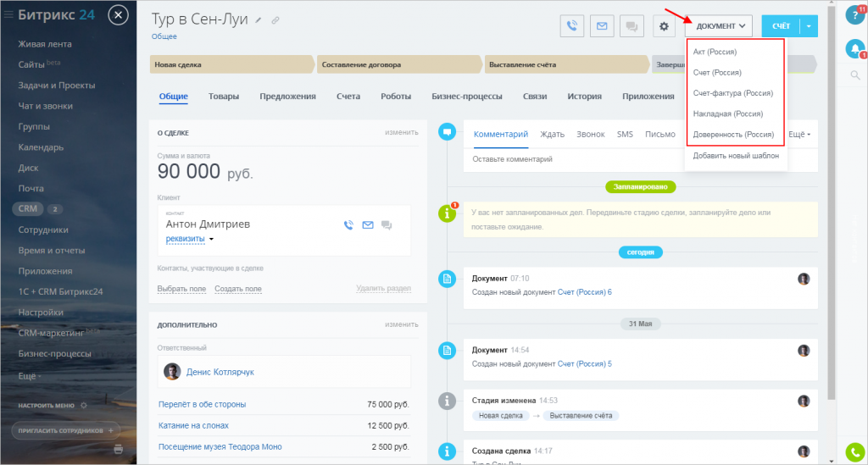The width and height of the screenshot is (868, 465).
Task: Copy deal link via chain icon
Action: coord(275,20)
